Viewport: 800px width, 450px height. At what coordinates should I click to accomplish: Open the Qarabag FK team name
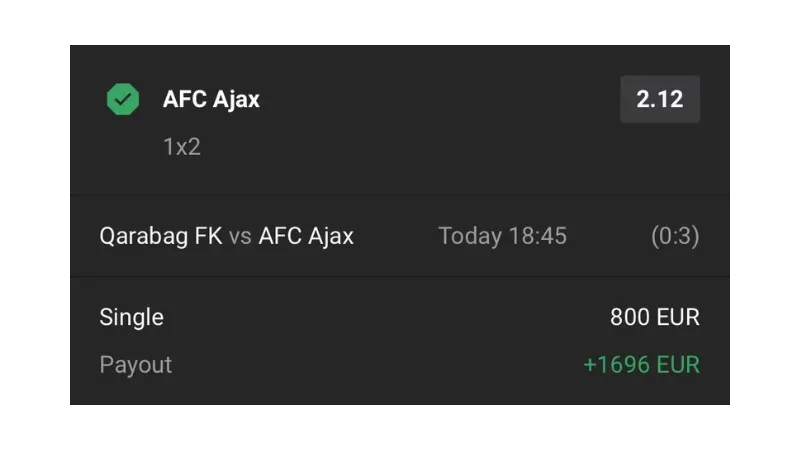(x=161, y=236)
